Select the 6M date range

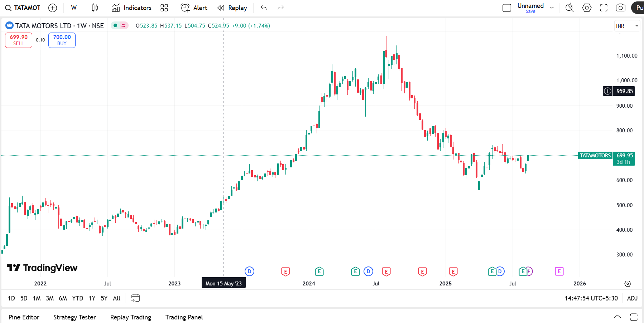point(63,298)
